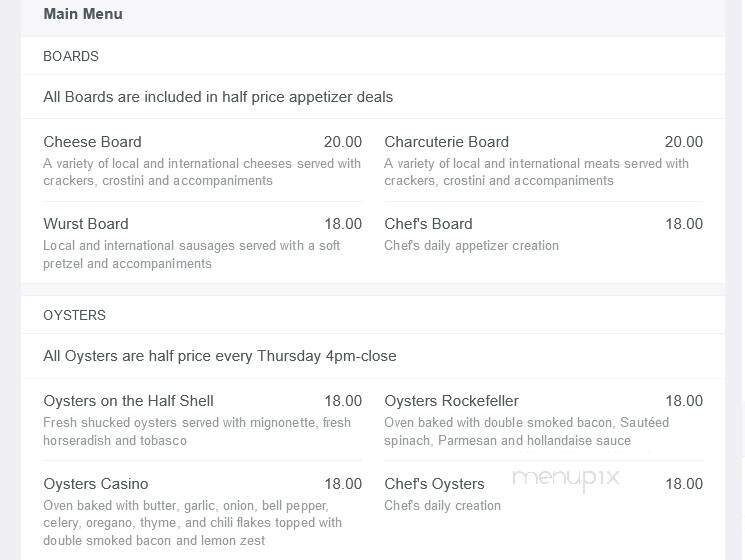This screenshot has height=560, width=745.
Task: Click the Chef's Board item title
Action: tap(428, 224)
